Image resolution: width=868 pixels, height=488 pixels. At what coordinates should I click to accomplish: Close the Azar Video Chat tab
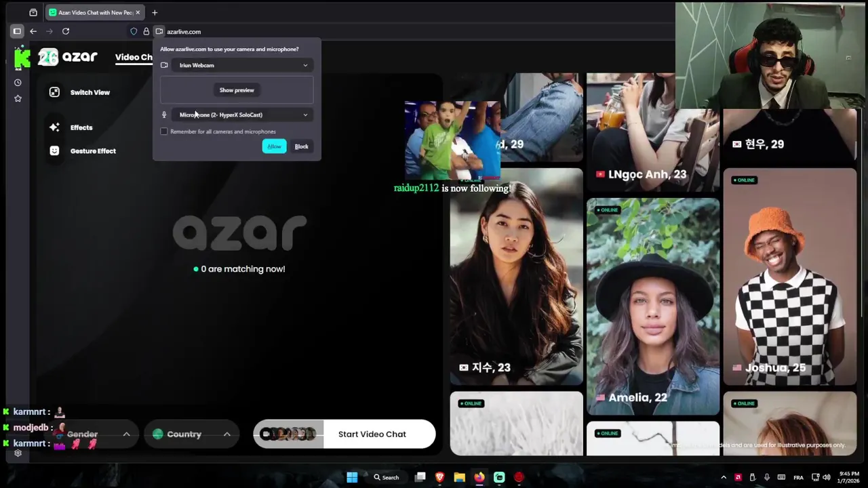(138, 12)
